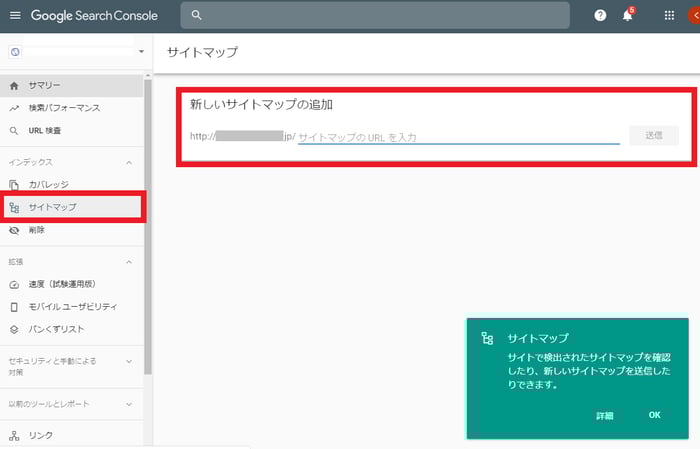Click the phone icon beside モバイル ユーザビリティ
The image size is (700, 449).
[14, 307]
